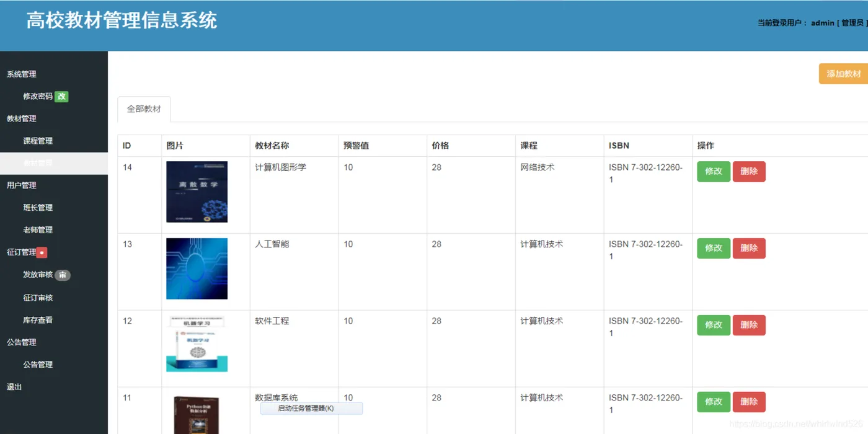Click the 启动任务管理器(K) menu item
Screen dimensions: 868x434
click(x=311, y=409)
